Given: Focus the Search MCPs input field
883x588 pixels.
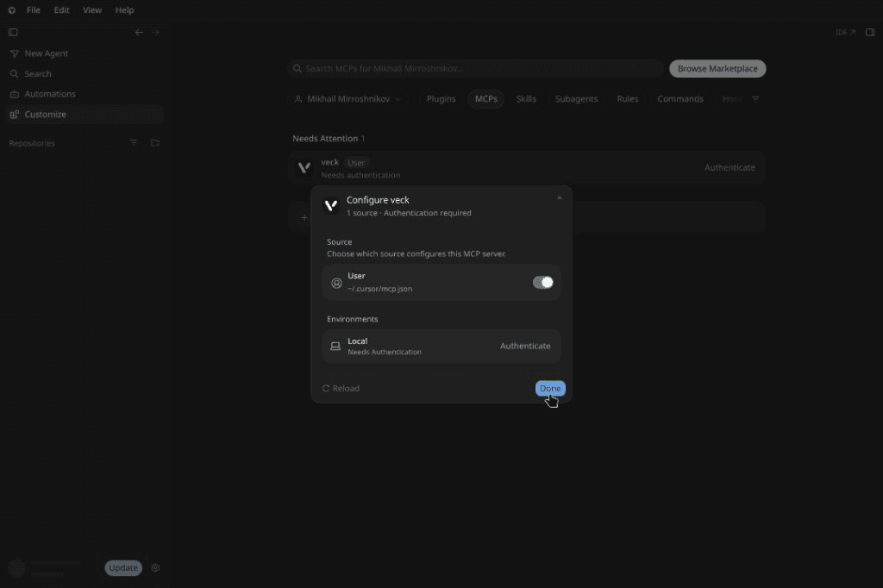Looking at the screenshot, I should (x=476, y=69).
